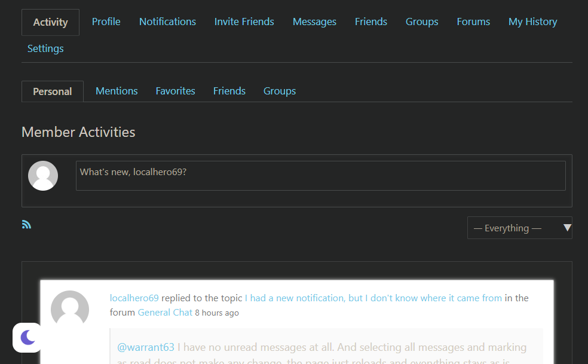The image size is (588, 364).
Task: Open the main Groups tab
Action: coord(422,22)
